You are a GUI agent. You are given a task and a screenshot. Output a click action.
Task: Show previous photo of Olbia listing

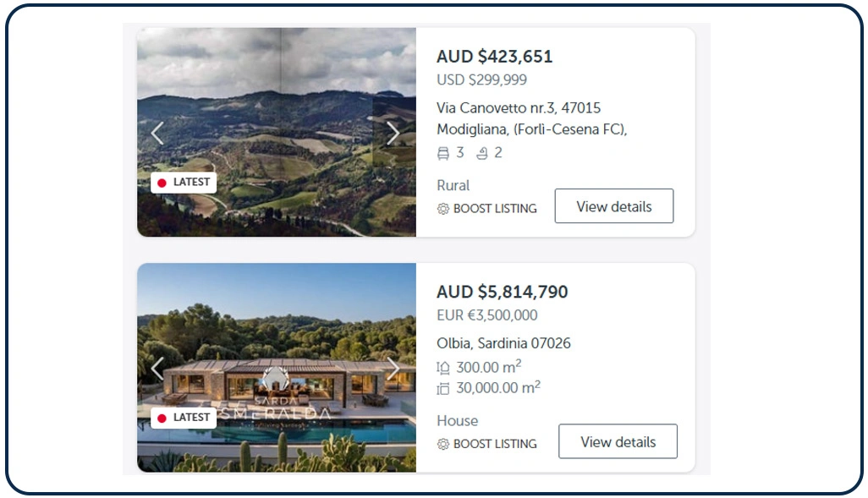click(x=157, y=369)
